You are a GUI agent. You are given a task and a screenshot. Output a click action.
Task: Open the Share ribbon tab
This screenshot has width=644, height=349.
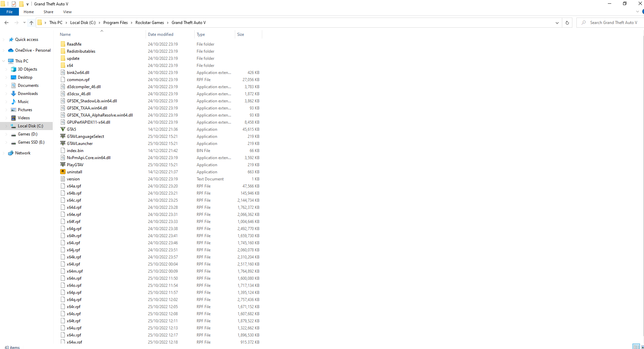(48, 12)
